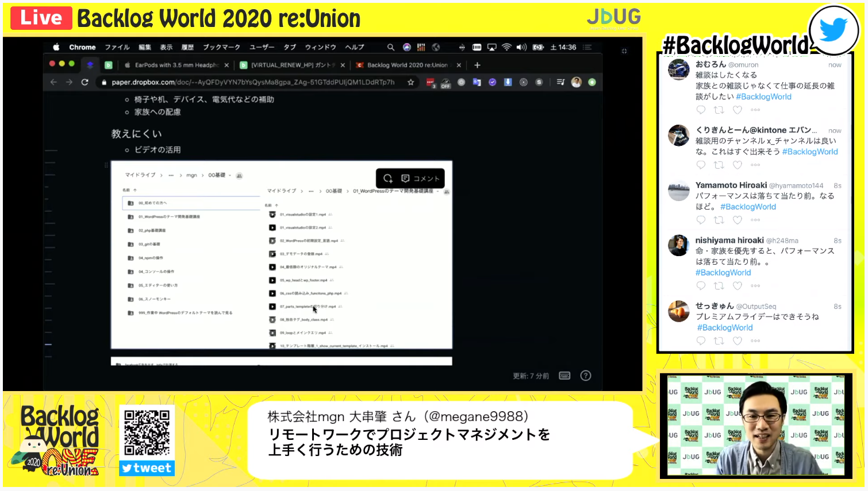The image size is (868, 491).
Task: Open the purple checkmark extension
Action: (492, 82)
